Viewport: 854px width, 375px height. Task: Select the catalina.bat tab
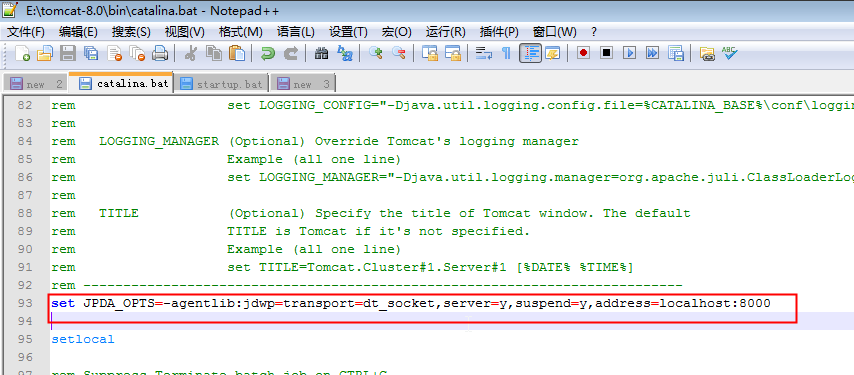coord(122,83)
